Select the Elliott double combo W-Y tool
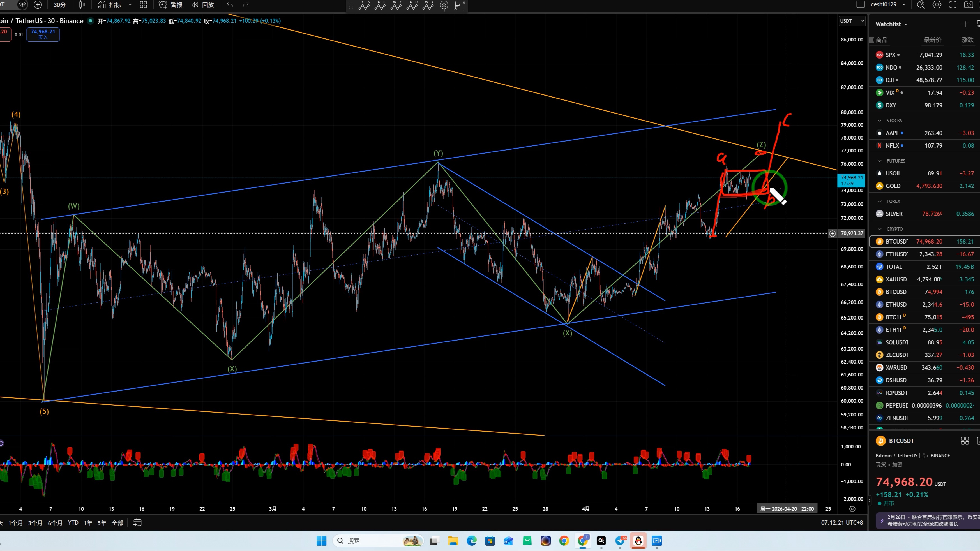 pos(428,5)
